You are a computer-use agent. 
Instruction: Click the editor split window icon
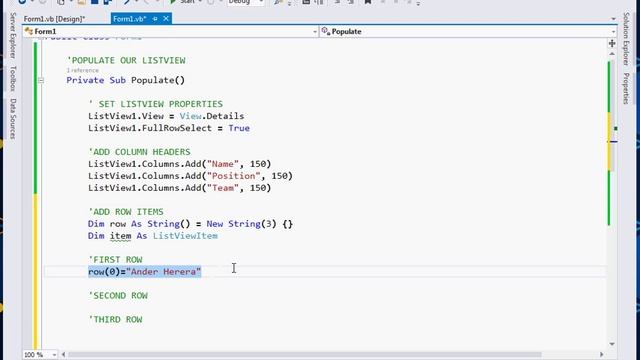[x=612, y=44]
